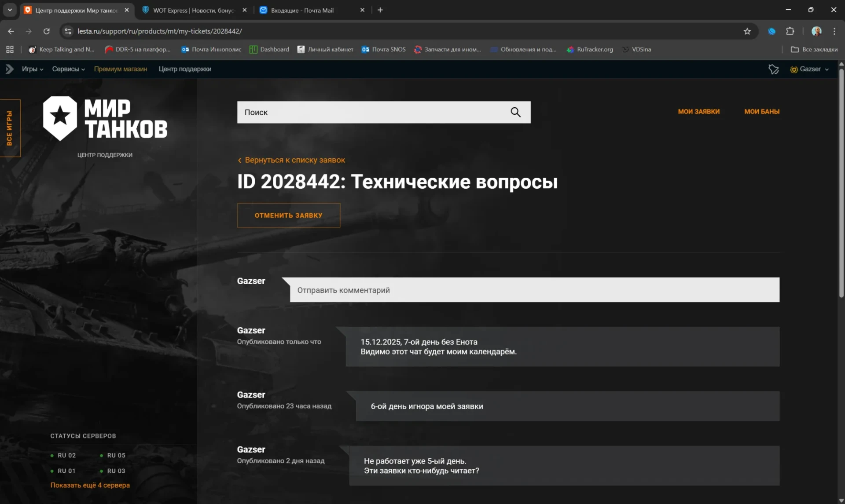Go back via Вернуться к списку заявок
The height and width of the screenshot is (504, 845).
click(x=291, y=160)
